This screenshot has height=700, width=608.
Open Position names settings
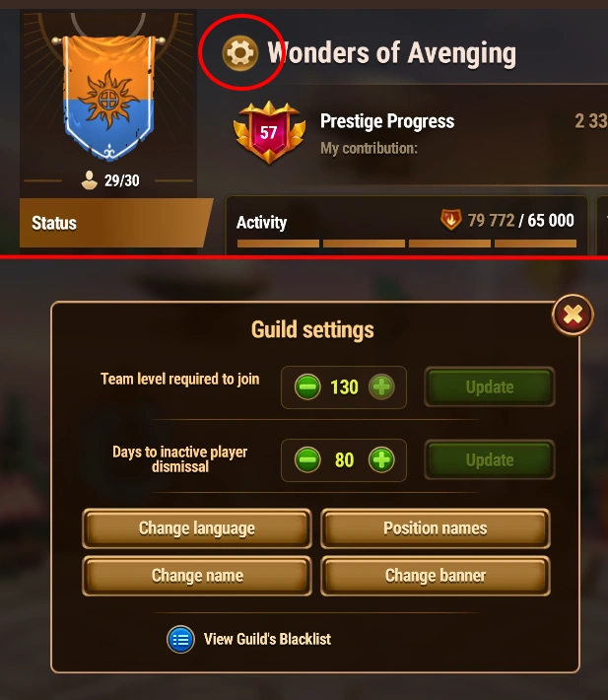tap(436, 528)
